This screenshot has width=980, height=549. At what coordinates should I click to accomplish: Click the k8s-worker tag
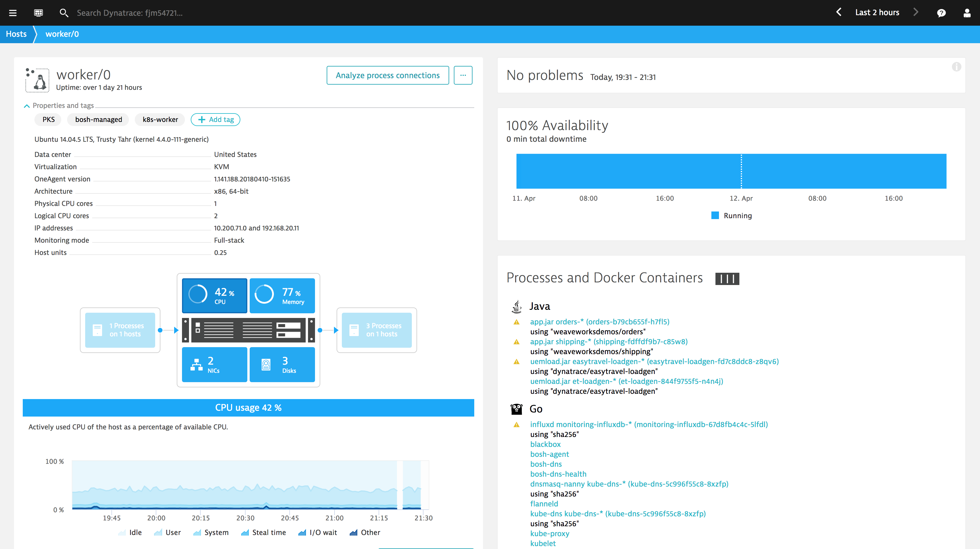(160, 120)
